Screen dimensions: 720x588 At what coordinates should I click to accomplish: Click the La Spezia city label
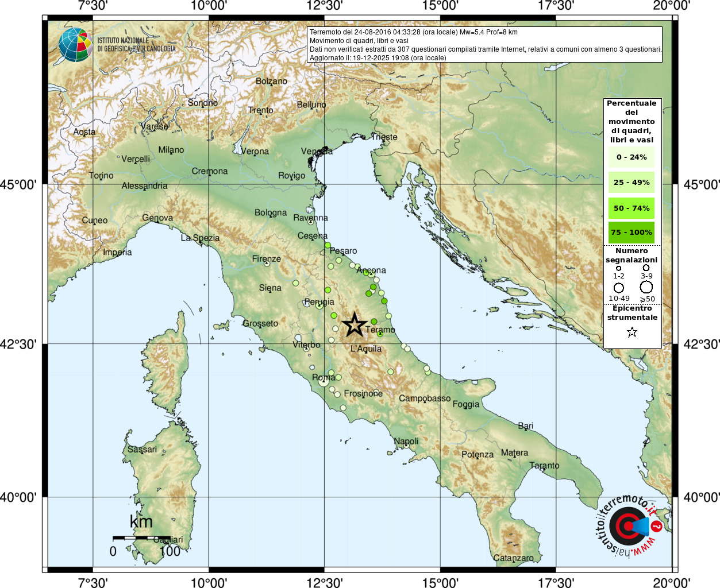[200, 238]
